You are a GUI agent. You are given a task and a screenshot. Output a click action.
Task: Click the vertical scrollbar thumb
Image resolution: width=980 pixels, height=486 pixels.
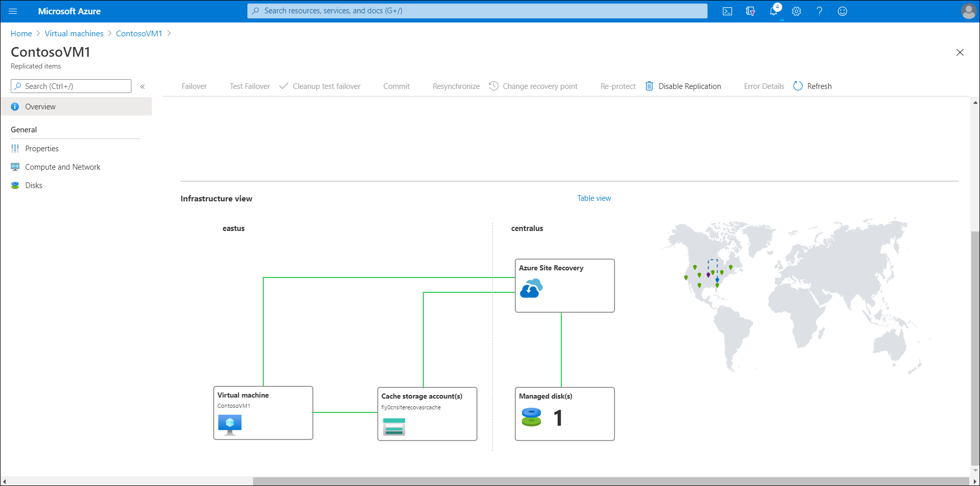click(975, 348)
